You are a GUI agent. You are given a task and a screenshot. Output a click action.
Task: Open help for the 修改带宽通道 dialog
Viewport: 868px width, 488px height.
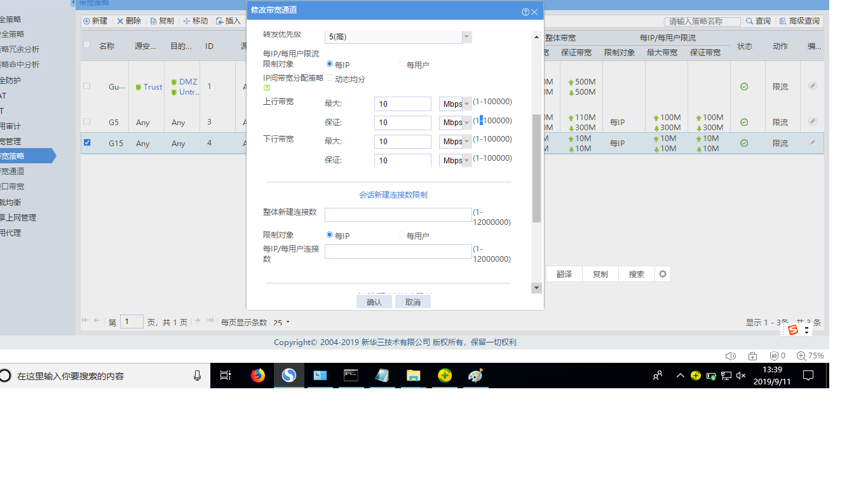(526, 11)
